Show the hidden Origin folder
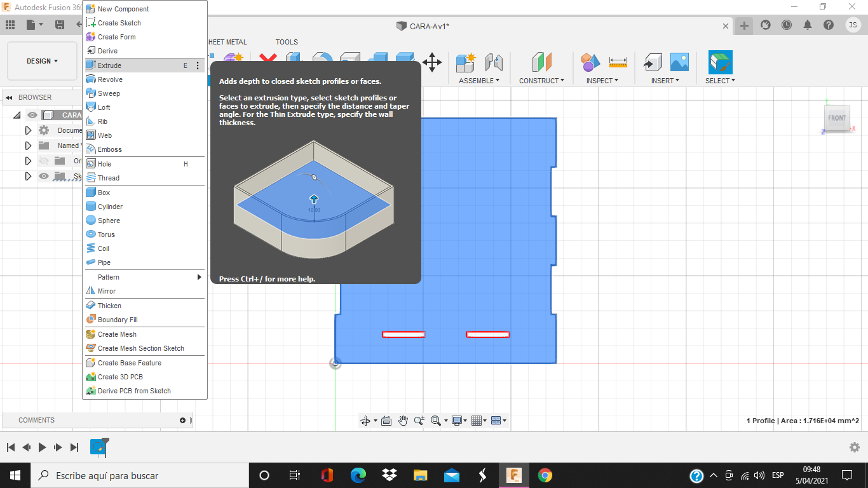This screenshot has width=868, height=488. 43,161
